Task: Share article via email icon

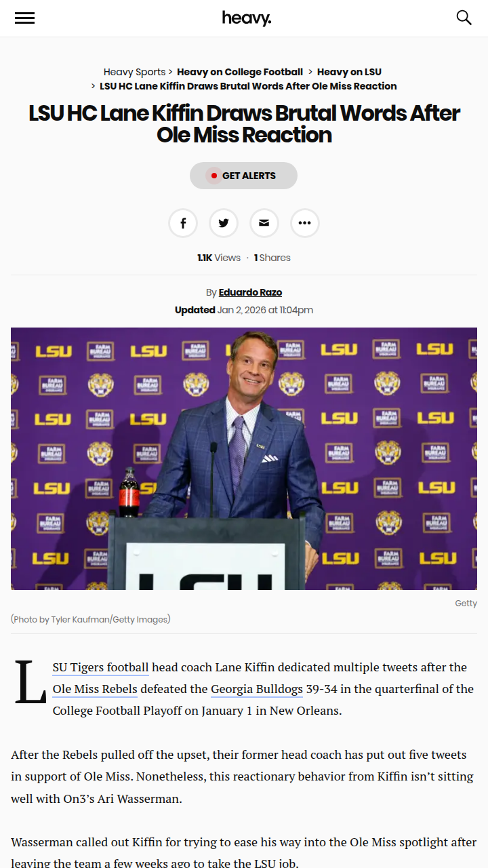Action: click(x=264, y=223)
